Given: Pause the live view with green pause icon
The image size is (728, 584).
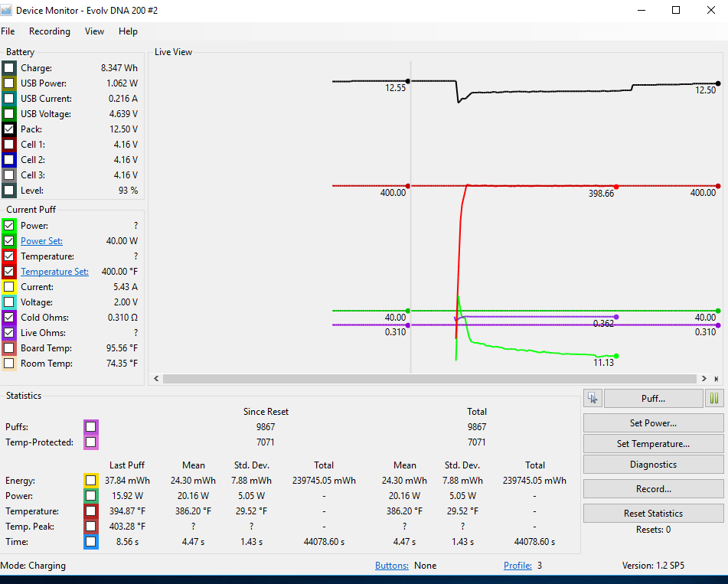Looking at the screenshot, I should pyautogui.click(x=714, y=398).
